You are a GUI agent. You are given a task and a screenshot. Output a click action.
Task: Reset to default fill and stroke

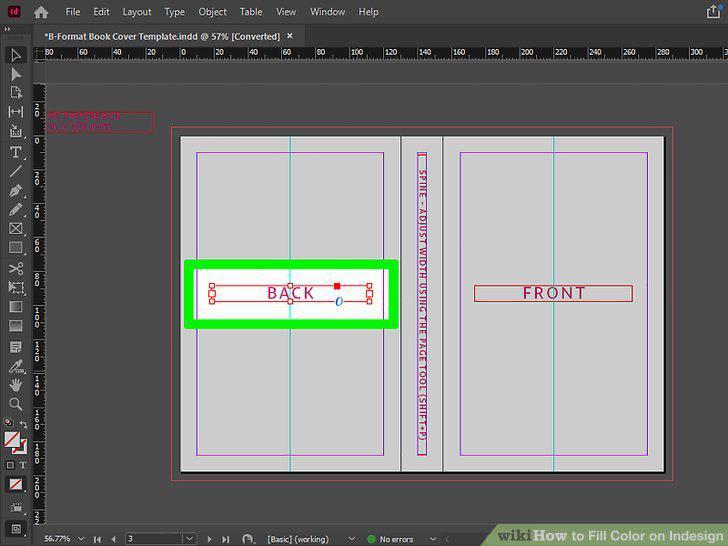[x=8, y=422]
